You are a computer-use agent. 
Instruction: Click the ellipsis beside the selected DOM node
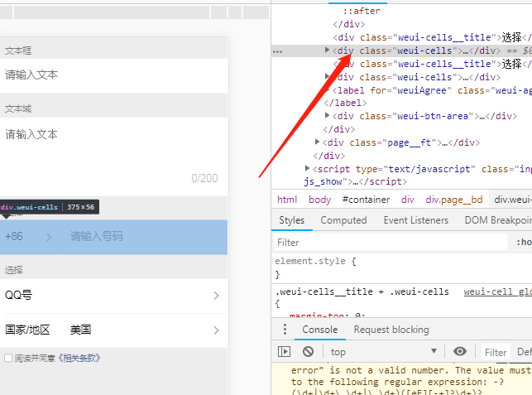pyautogui.click(x=277, y=51)
